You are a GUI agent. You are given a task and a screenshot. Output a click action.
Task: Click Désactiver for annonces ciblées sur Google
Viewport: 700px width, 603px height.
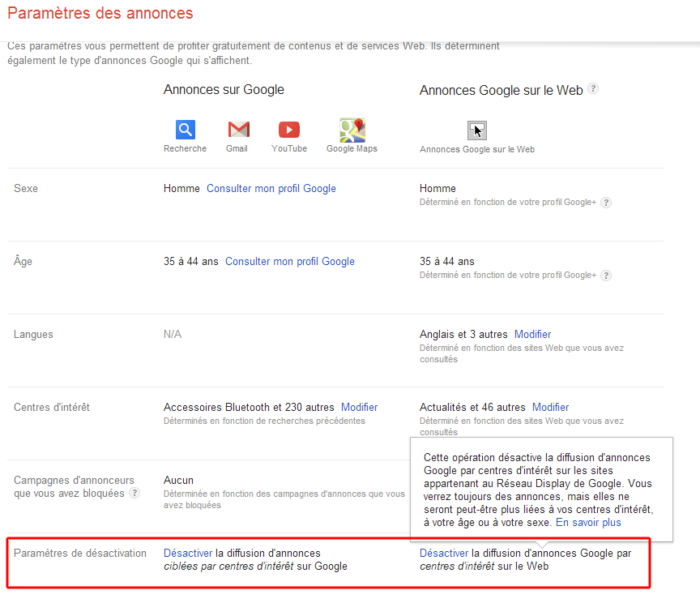(188, 553)
